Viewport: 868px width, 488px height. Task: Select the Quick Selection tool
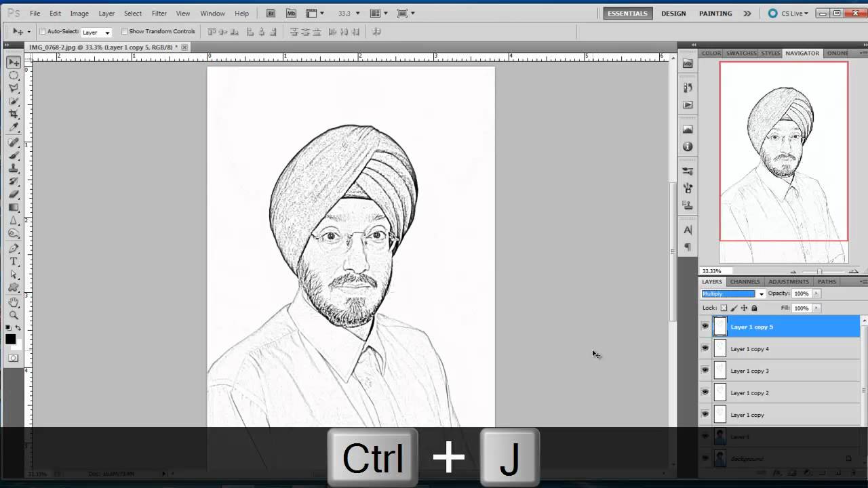(14, 101)
